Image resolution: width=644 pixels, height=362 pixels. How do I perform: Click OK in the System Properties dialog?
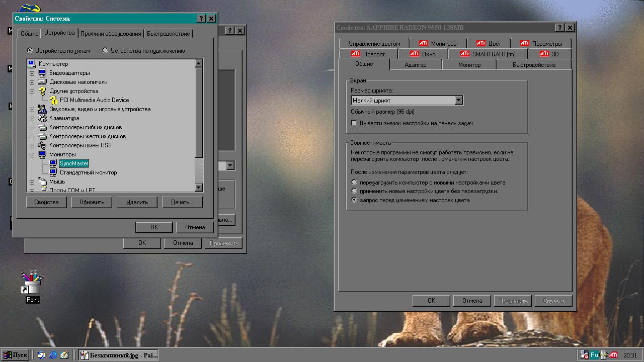154,227
